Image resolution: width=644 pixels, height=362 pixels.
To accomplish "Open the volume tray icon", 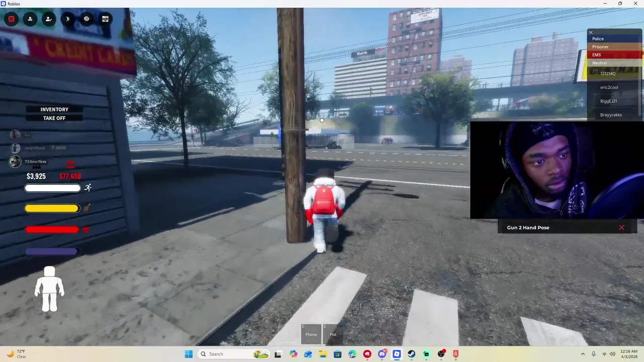I will point(613,354).
